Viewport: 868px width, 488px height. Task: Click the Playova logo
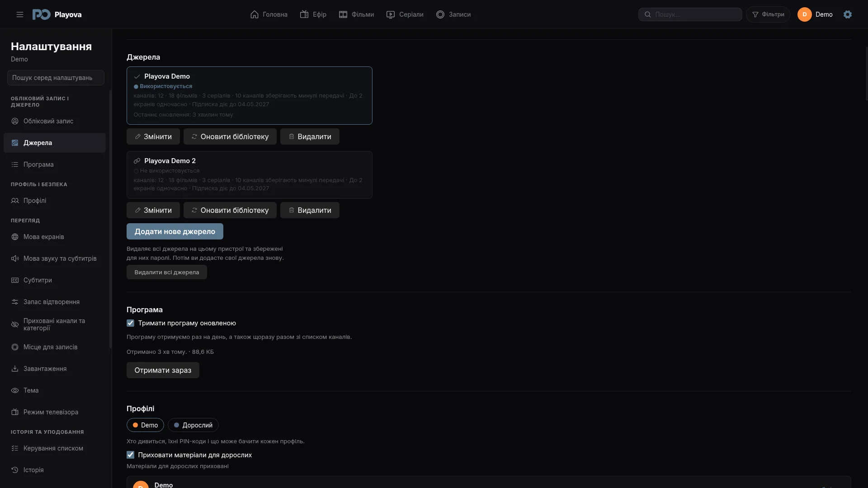pos(57,14)
